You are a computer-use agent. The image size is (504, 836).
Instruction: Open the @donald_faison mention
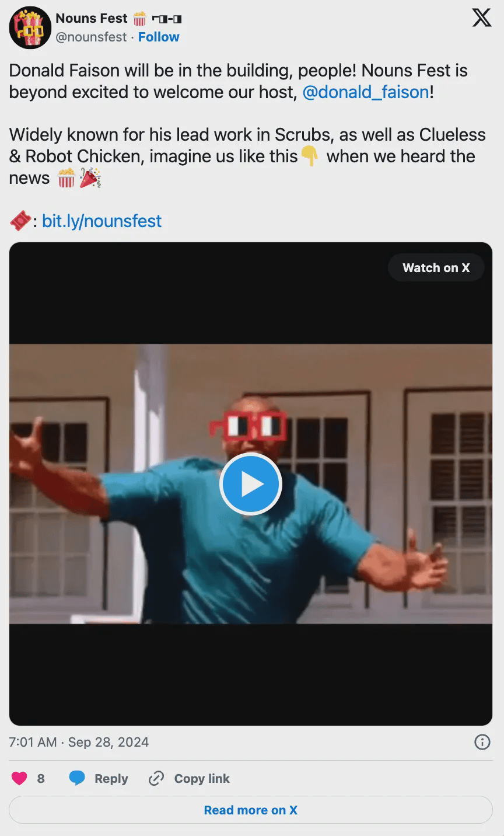366,92
